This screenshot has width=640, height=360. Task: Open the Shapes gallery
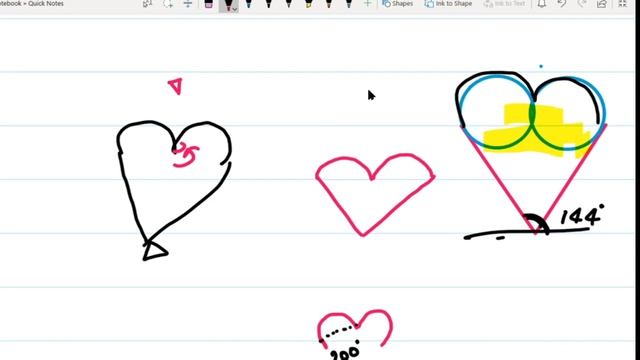(x=398, y=4)
